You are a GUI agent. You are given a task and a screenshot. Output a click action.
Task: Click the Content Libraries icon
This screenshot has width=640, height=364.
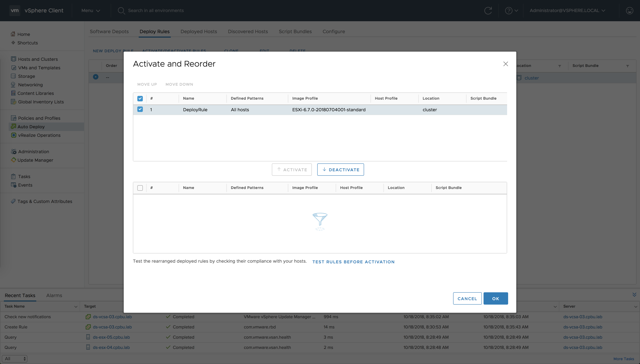click(x=13, y=93)
